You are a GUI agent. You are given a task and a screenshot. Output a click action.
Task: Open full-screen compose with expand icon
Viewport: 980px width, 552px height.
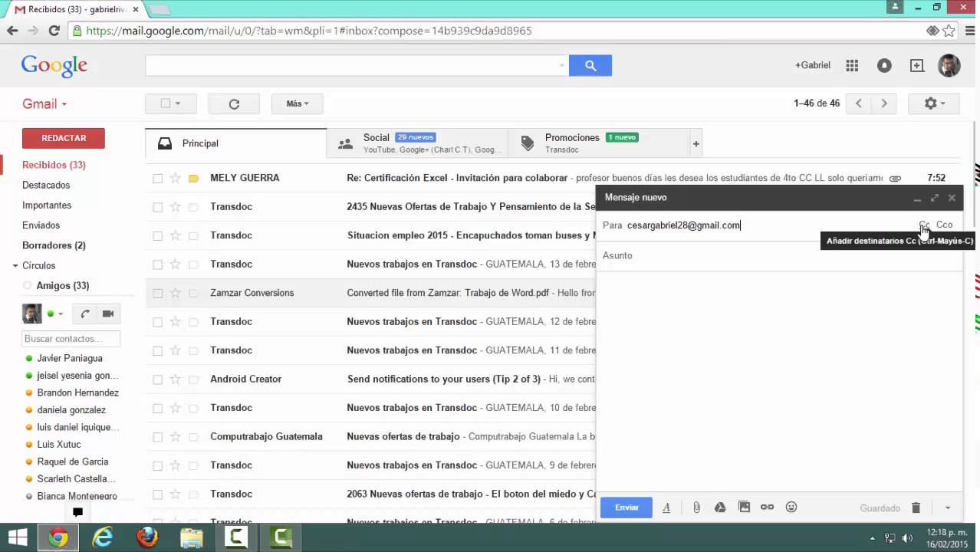(x=935, y=198)
